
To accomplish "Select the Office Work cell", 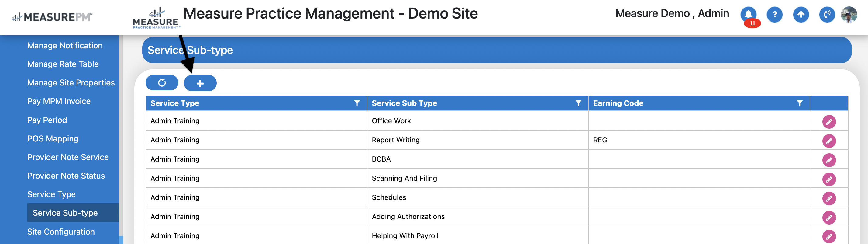I will (477, 121).
